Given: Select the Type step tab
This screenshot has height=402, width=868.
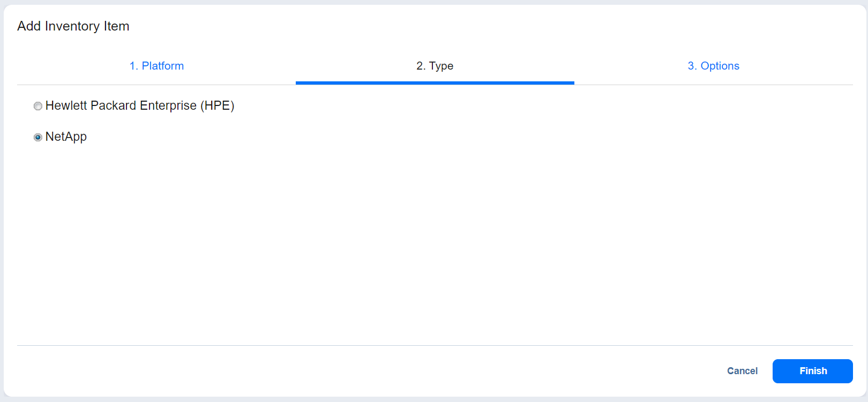Looking at the screenshot, I should click(x=435, y=66).
